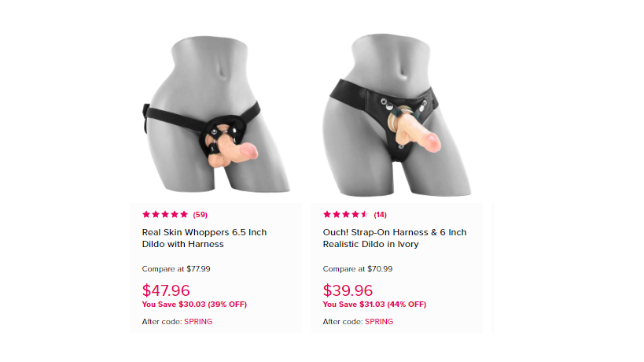
Task: Click the $39.96 sale price
Action: (x=348, y=290)
